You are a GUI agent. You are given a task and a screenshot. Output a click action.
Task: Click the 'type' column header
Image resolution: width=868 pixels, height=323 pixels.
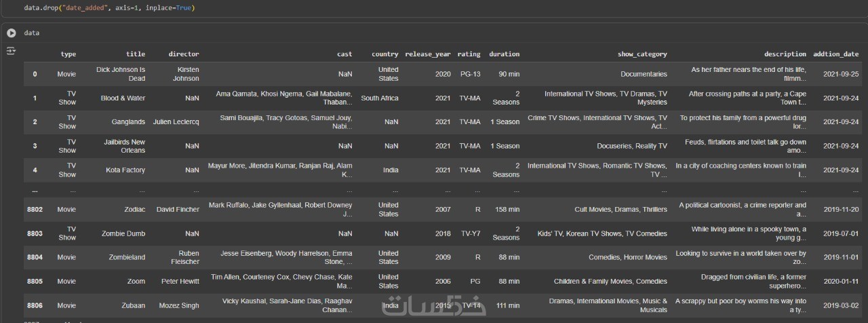click(x=68, y=54)
